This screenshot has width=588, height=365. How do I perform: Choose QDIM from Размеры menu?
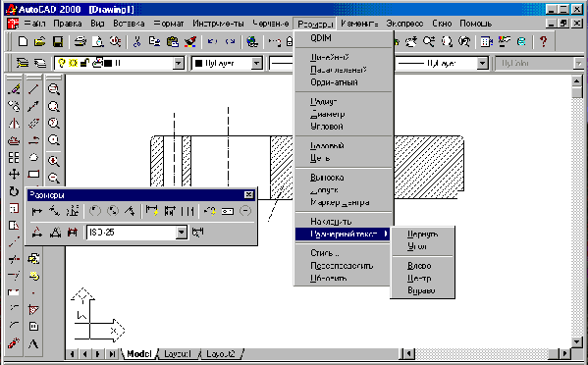(321, 38)
